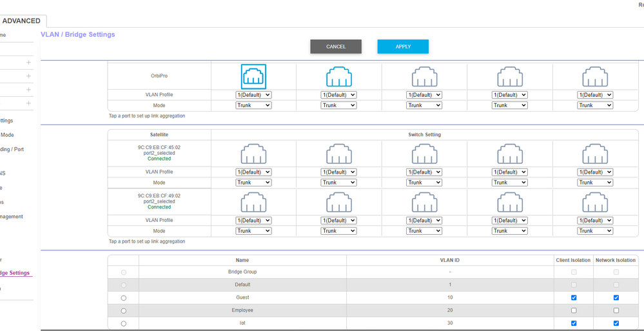Screen dimensions: 644x331
Task: Switch to the ADVANCED tab
Action: [21, 21]
